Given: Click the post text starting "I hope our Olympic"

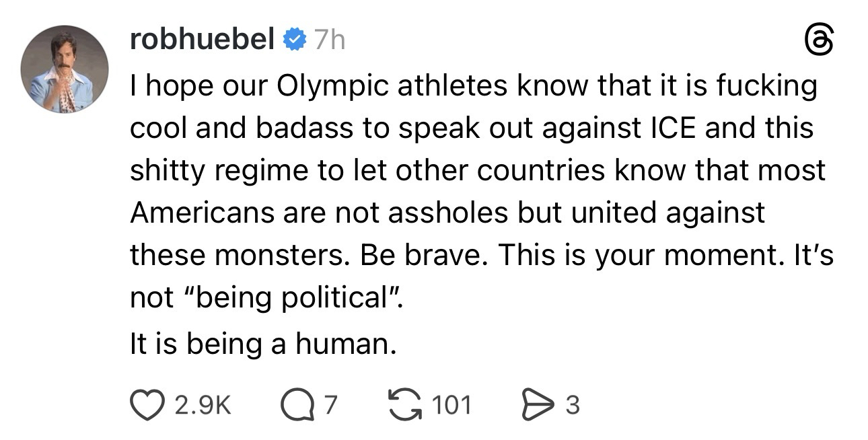Looking at the screenshot, I should pyautogui.click(x=471, y=86).
